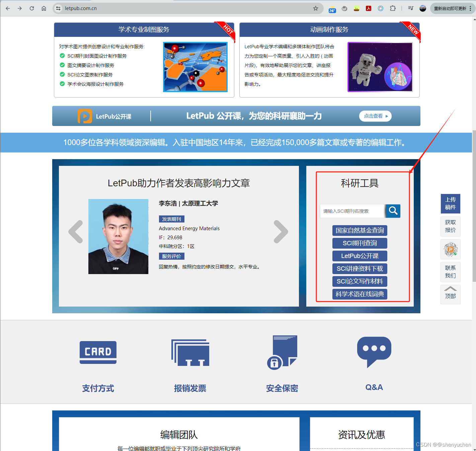Open the 学术专业制图服务 card header
Image resolution: width=476 pixels, height=451 pixels.
[x=144, y=29]
